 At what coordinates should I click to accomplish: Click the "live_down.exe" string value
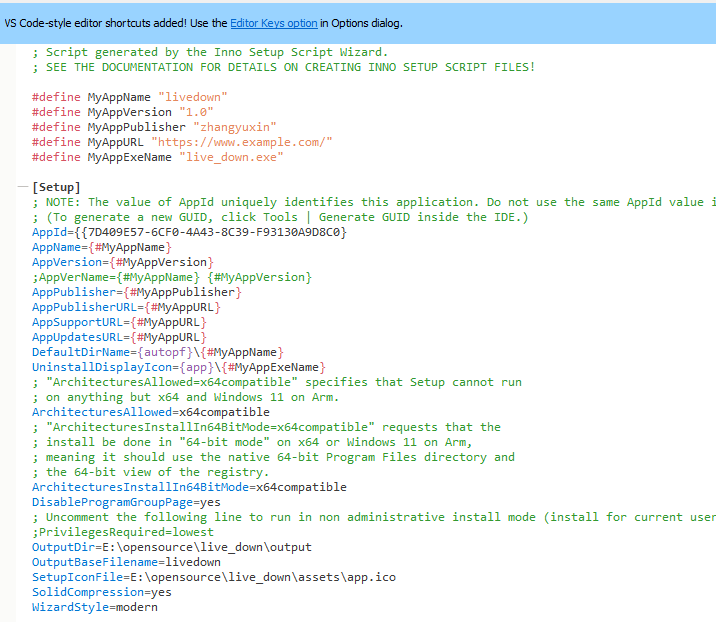232,157
